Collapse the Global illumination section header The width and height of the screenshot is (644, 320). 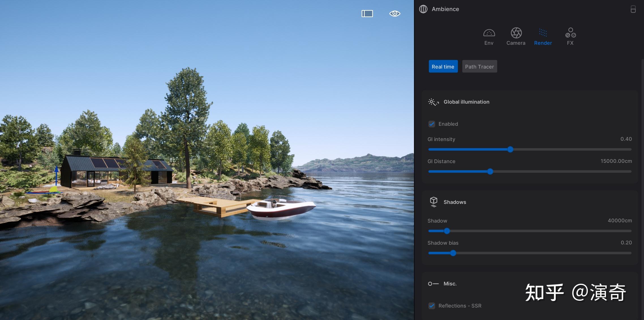[x=466, y=102]
